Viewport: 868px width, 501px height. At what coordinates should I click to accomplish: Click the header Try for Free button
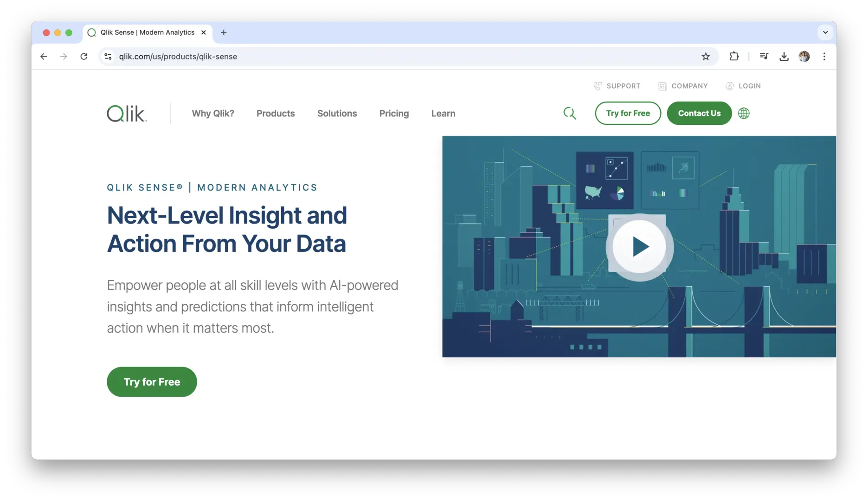tap(628, 113)
